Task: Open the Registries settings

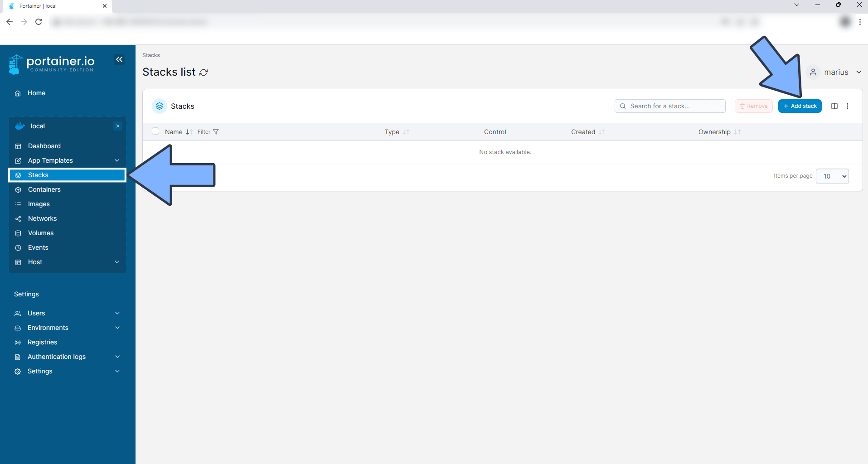Action: [42, 342]
